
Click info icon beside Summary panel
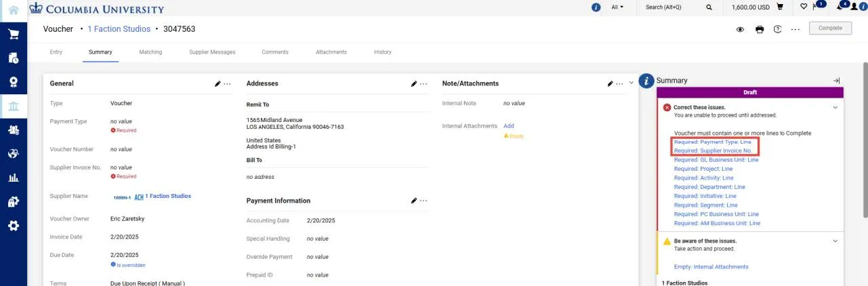[647, 81]
